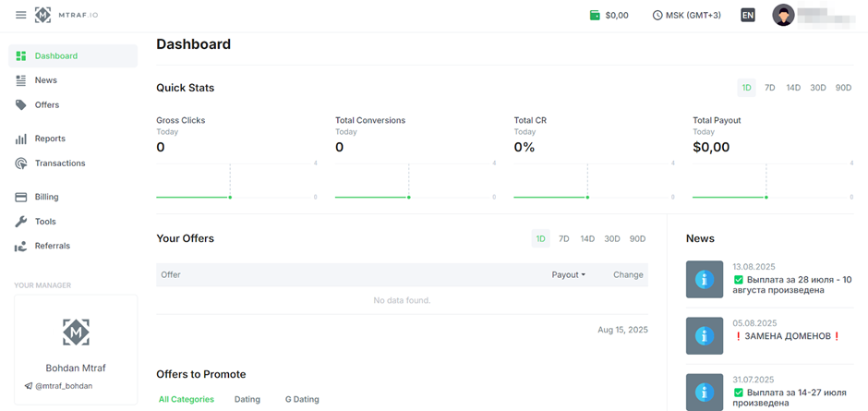Select 7D range in Quick Stats
This screenshot has height=411, width=868.
coord(770,88)
